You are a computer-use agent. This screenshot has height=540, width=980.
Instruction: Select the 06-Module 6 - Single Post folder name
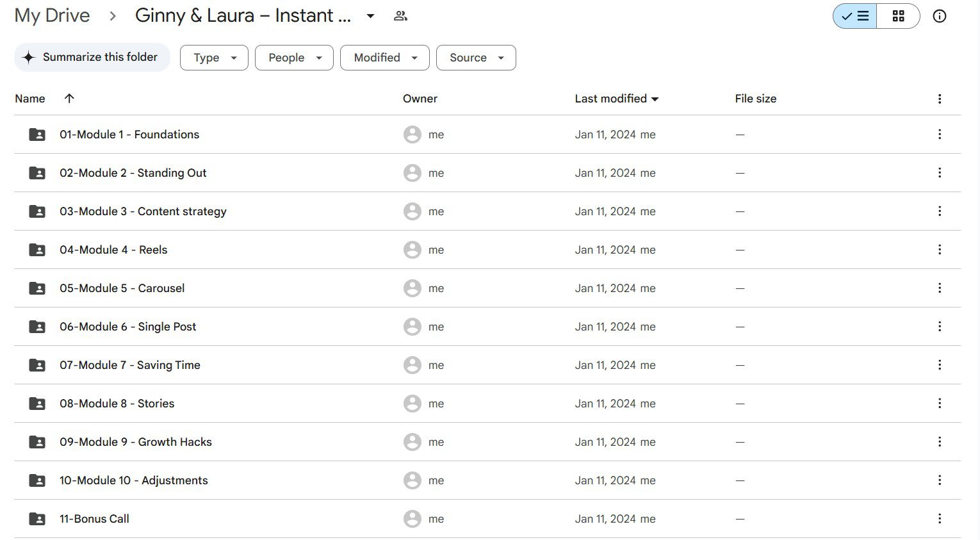(x=128, y=327)
